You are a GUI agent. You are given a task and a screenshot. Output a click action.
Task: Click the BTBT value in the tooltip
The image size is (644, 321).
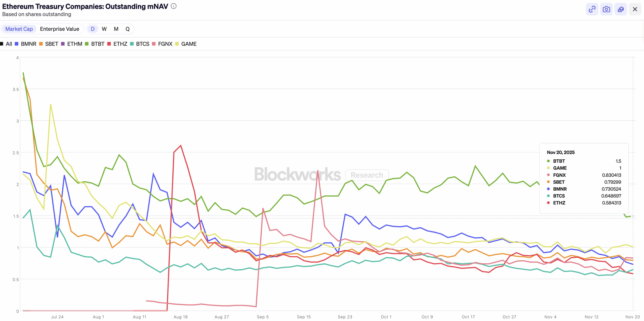pos(619,161)
